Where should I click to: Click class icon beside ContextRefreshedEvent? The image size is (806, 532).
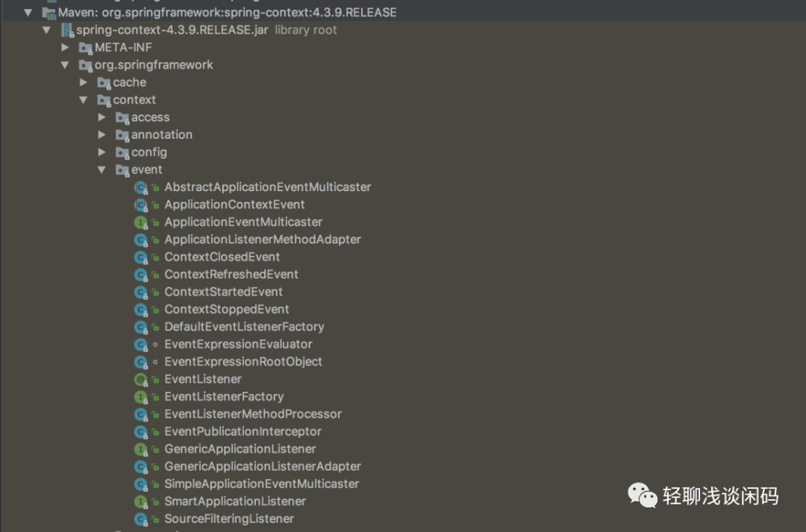pyautogui.click(x=141, y=275)
